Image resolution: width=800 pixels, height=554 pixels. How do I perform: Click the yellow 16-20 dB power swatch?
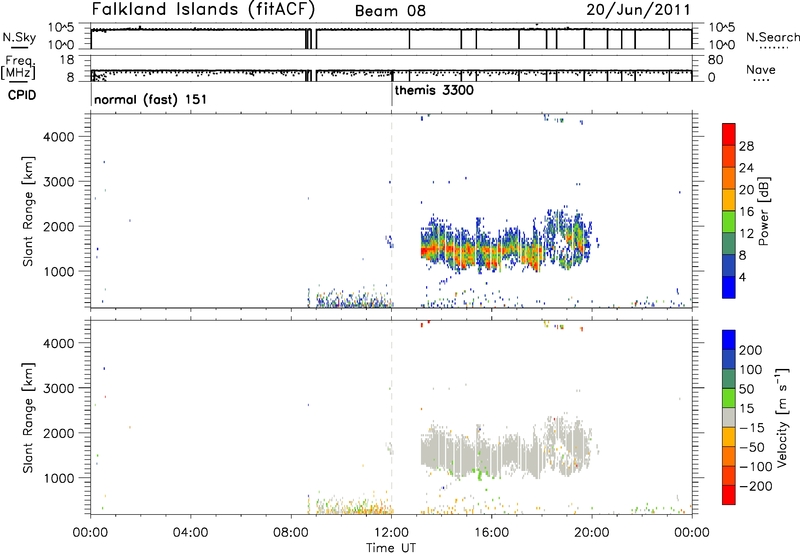coord(729,199)
